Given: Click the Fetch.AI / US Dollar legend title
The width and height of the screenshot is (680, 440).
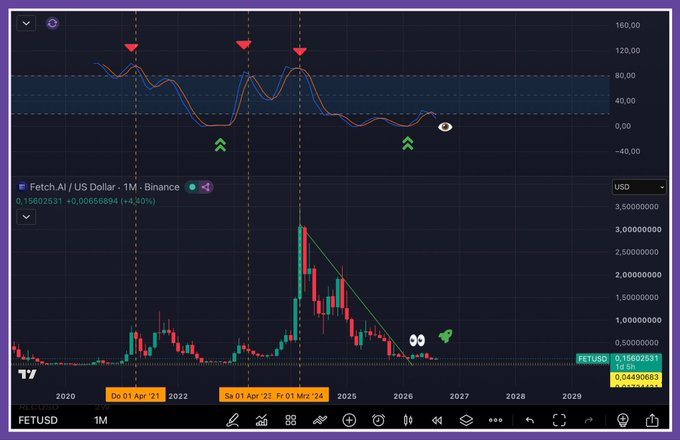Looking at the screenshot, I should [104, 187].
